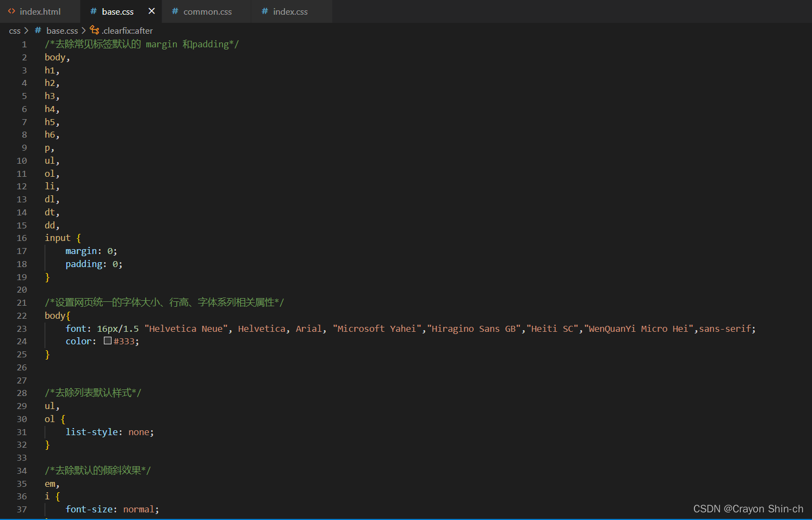Switch to the index.html tab

coord(40,11)
